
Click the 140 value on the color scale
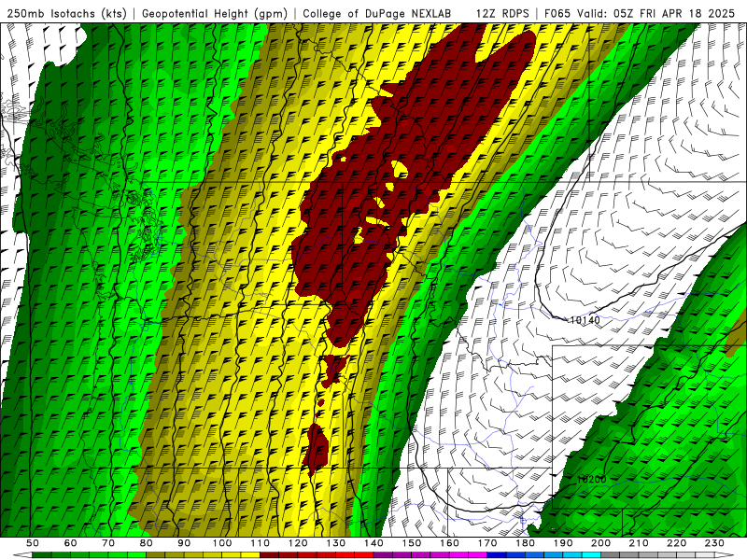coord(373,543)
